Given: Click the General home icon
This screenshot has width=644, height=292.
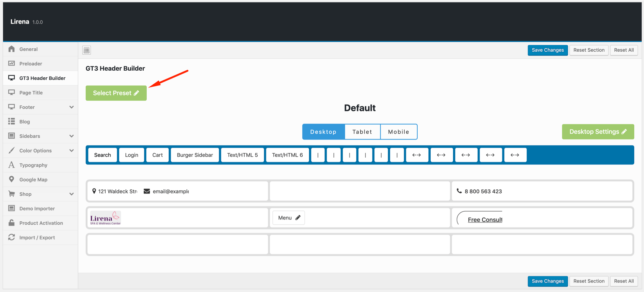Looking at the screenshot, I should (x=12, y=49).
